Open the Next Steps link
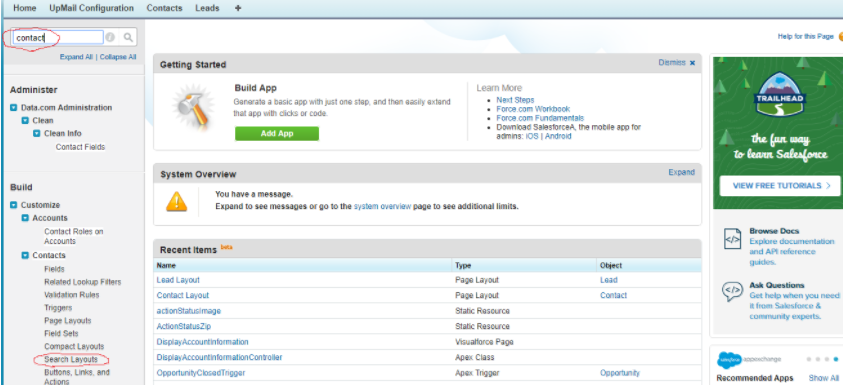The image size is (847, 392). point(515,100)
